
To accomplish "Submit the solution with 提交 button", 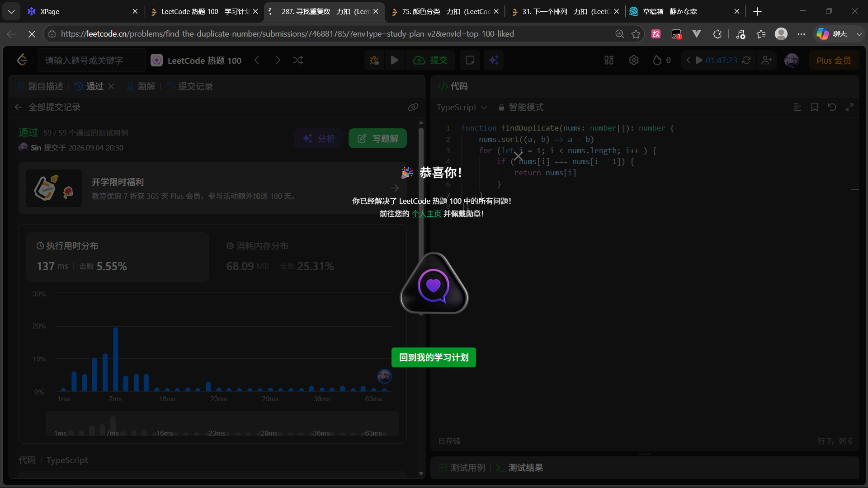I will coord(430,60).
